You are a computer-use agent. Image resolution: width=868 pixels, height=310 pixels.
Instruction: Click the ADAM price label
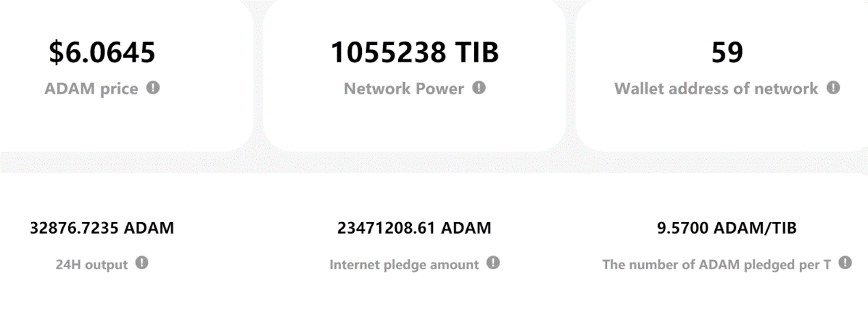point(91,89)
